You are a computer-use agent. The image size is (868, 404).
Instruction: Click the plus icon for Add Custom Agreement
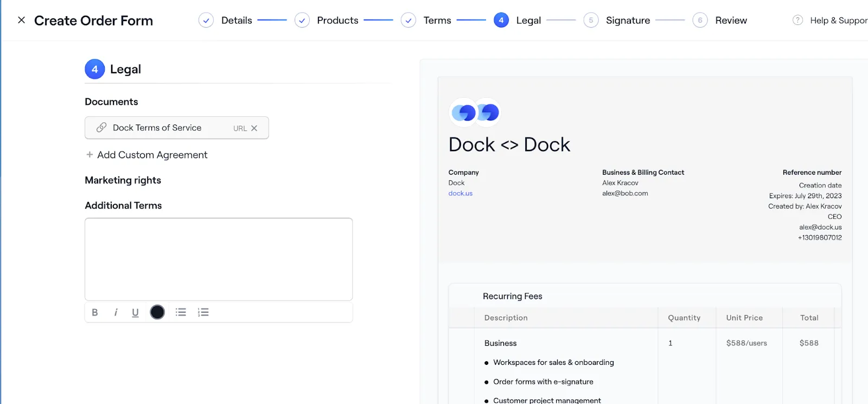click(90, 155)
